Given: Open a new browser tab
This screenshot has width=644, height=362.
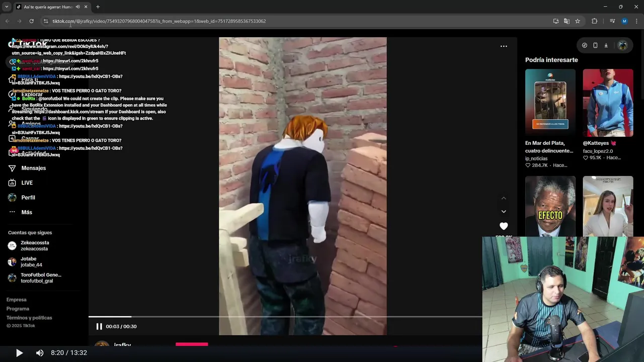Looking at the screenshot, I should (98, 7).
